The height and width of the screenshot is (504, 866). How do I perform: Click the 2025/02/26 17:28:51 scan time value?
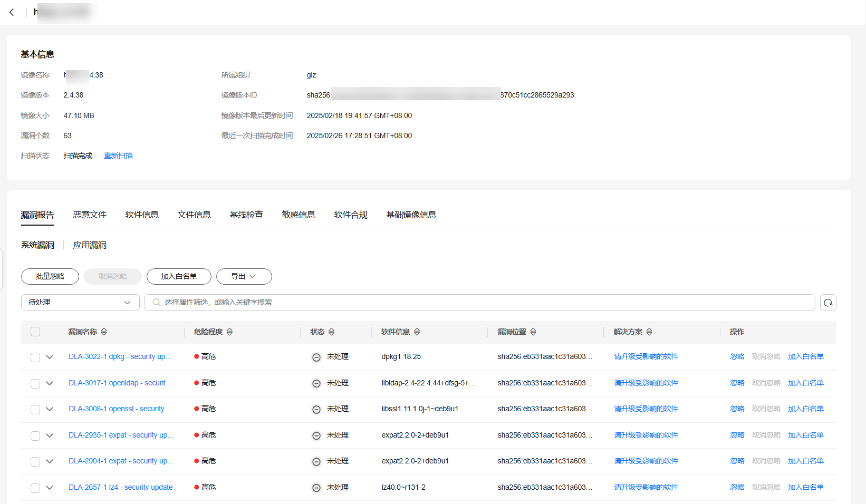pyautogui.click(x=359, y=135)
